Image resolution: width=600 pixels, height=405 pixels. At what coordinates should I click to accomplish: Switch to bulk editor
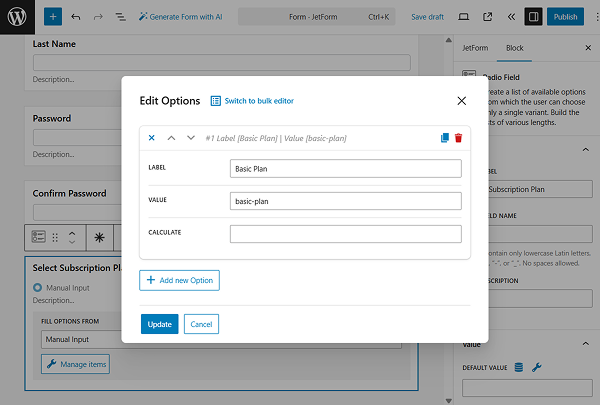click(x=252, y=101)
